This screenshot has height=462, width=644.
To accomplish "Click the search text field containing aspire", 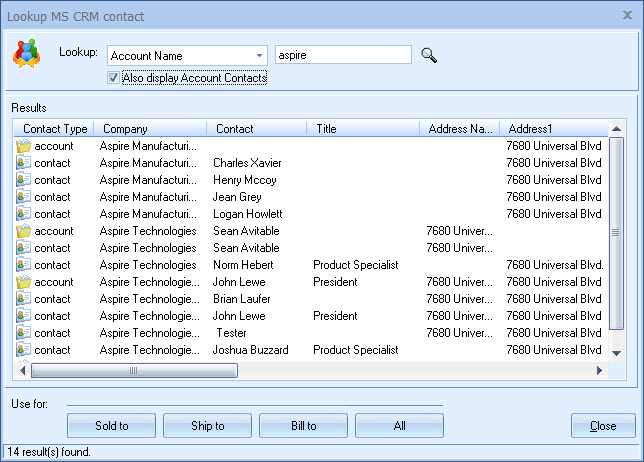I will (342, 55).
